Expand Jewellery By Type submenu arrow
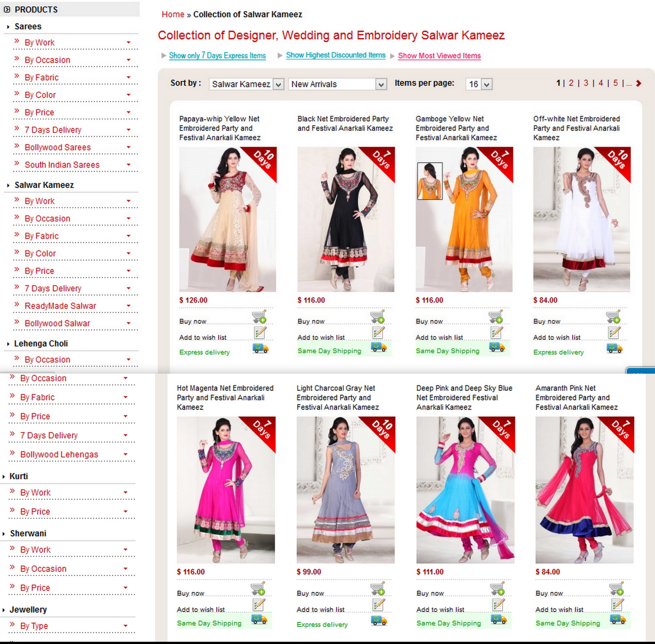Screen dimensions: 655x644 (126, 626)
